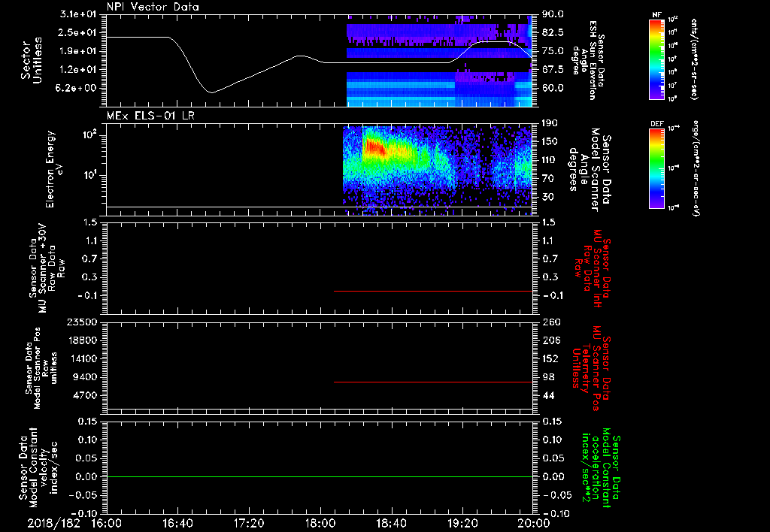The width and height of the screenshot is (770, 532).
Task: Select the "75.0" elevation angle tick
Action: pyautogui.click(x=553, y=51)
